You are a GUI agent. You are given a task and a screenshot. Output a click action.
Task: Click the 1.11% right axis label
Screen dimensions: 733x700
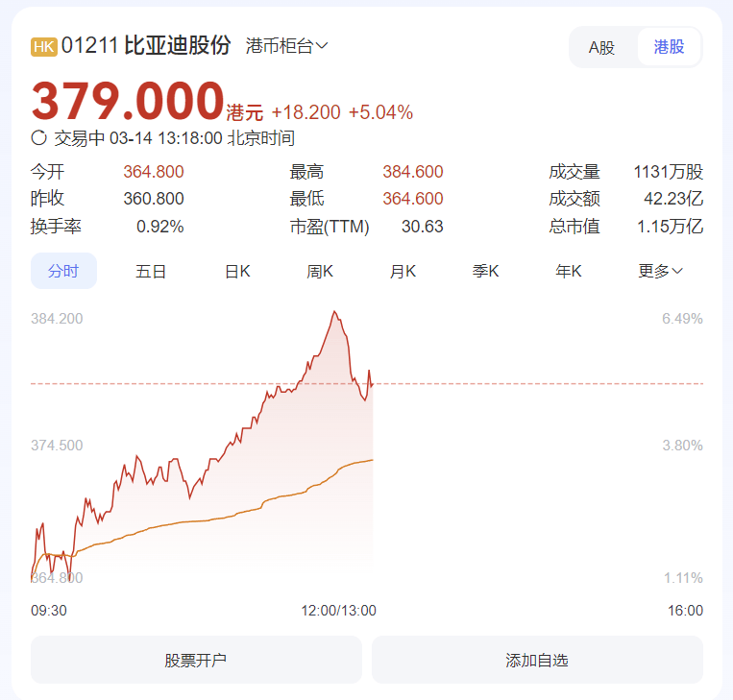[683, 578]
